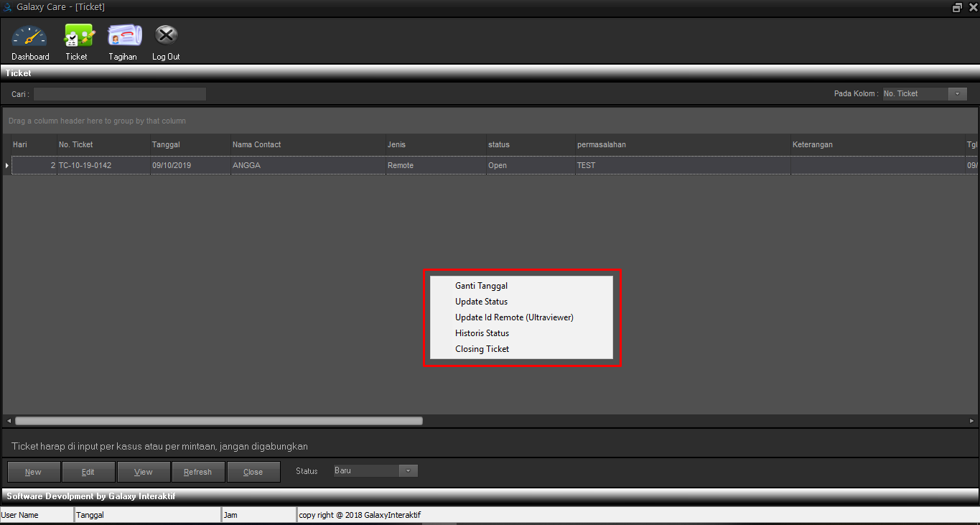Choose Update Status in context menu
This screenshot has width=980, height=525.
click(481, 302)
